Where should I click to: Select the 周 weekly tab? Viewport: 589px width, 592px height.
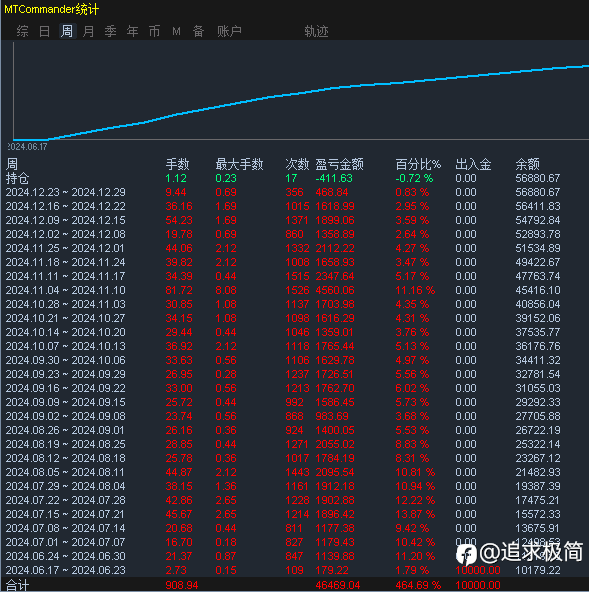coord(67,31)
